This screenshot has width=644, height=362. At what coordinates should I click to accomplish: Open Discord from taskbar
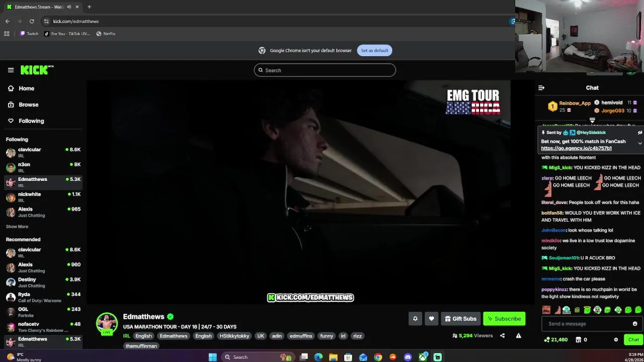point(408,357)
